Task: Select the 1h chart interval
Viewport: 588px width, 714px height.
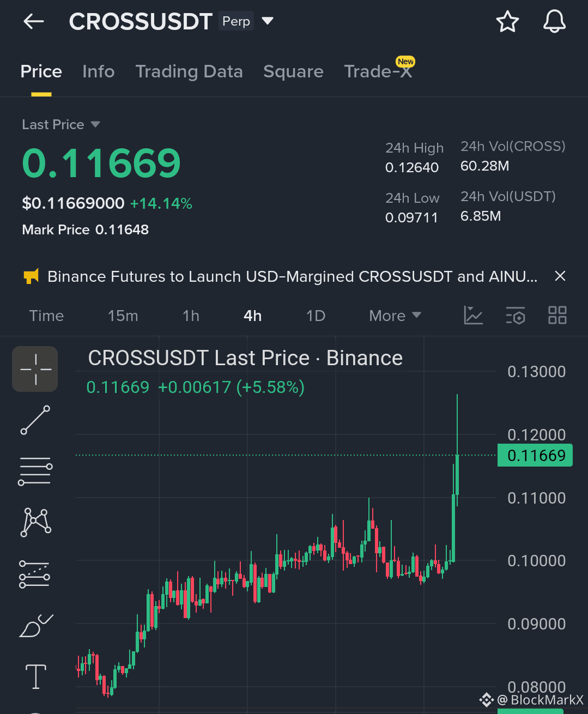Action: (x=191, y=316)
